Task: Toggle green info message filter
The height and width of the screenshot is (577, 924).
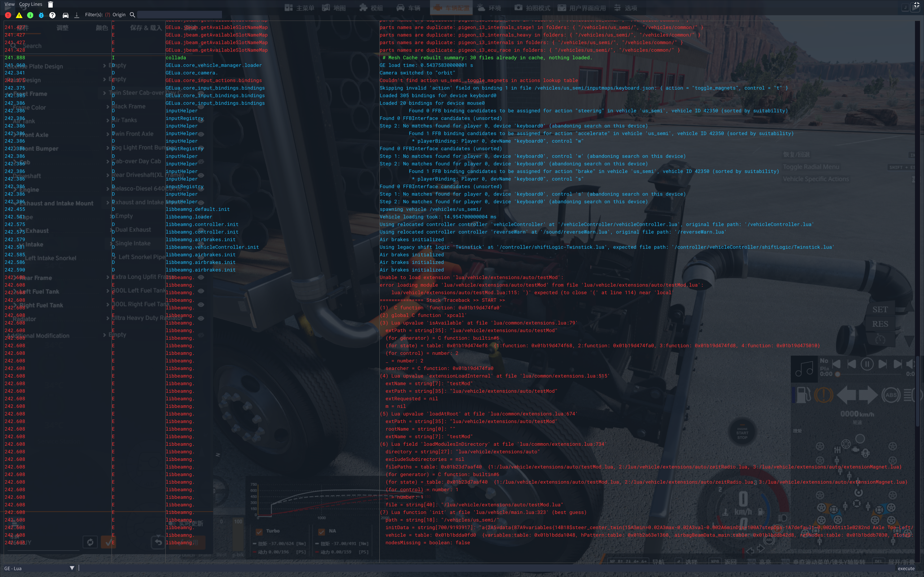Action: (x=30, y=15)
